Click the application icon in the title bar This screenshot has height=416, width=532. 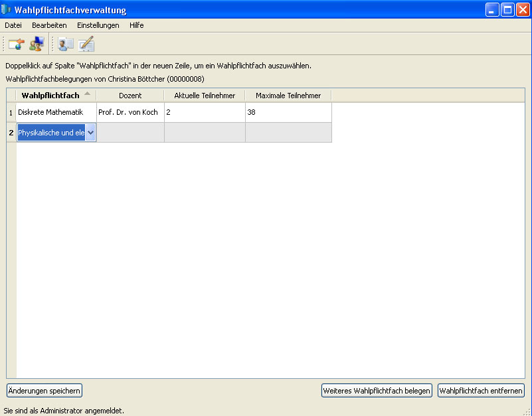click(7, 10)
